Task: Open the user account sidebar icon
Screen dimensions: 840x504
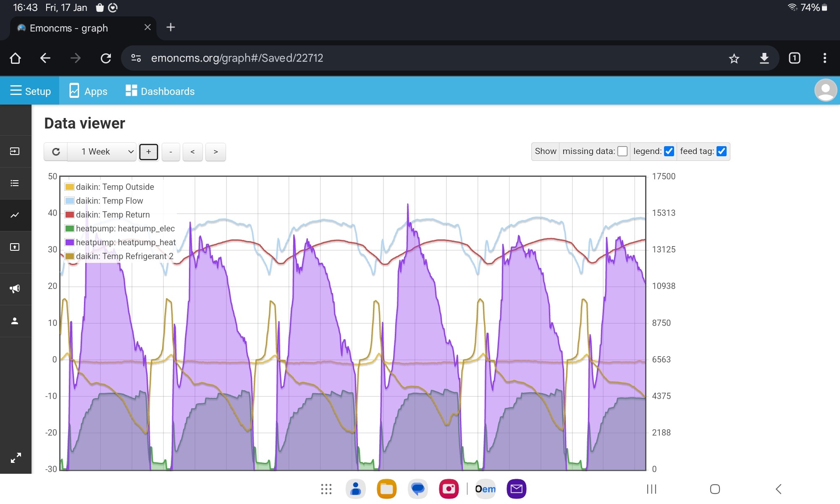Action: [15, 321]
